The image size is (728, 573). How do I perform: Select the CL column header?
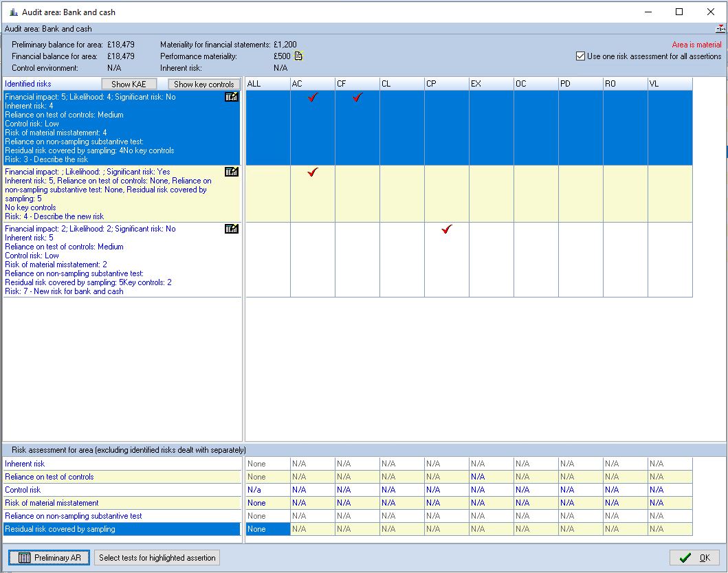[401, 84]
